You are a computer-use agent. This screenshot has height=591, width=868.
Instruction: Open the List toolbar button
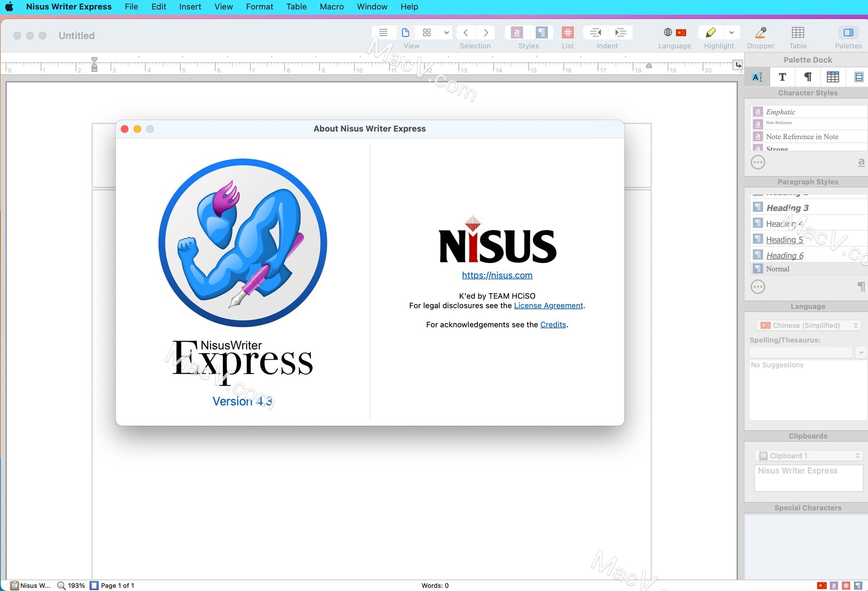[x=568, y=33]
